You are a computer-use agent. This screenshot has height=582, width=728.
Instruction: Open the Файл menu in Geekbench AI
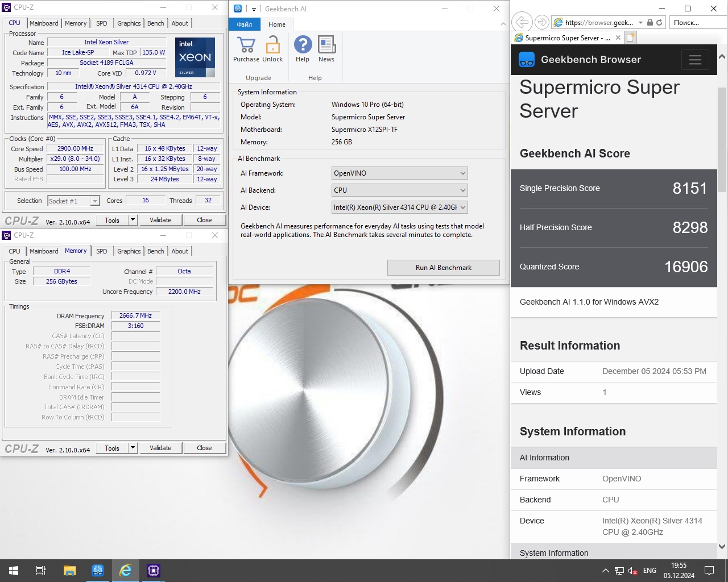click(x=245, y=24)
